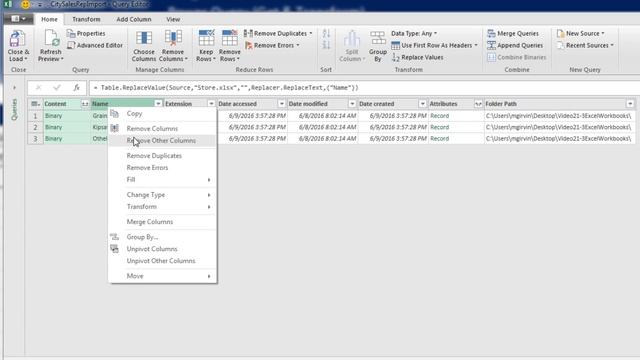Switch to the Add Column tab

134,19
